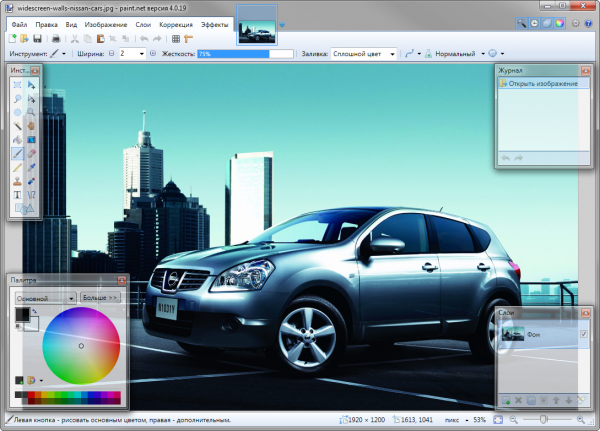
Task: Toggle the Tools window button
Action: click(521, 23)
